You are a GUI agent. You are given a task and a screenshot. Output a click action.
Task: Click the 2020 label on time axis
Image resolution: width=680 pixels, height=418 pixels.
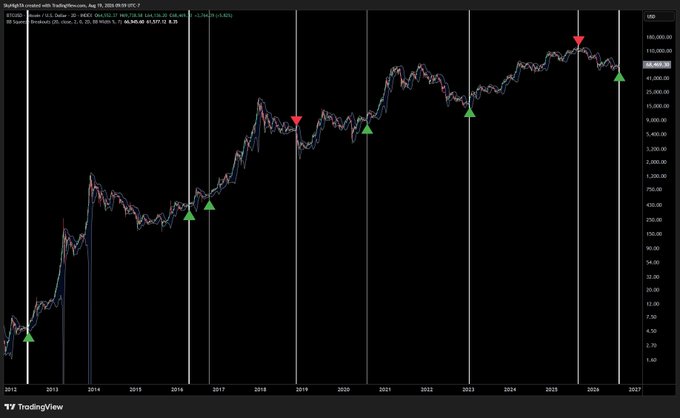pyautogui.click(x=343, y=389)
